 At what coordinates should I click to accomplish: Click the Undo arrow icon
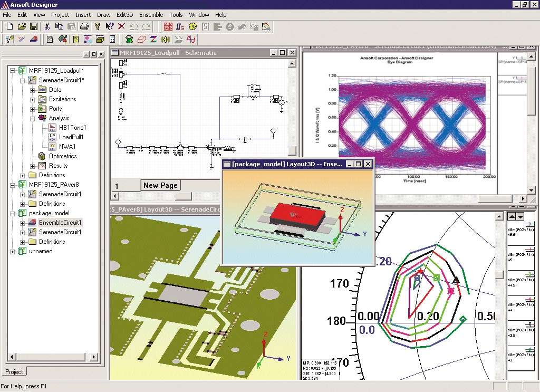[x=134, y=26]
